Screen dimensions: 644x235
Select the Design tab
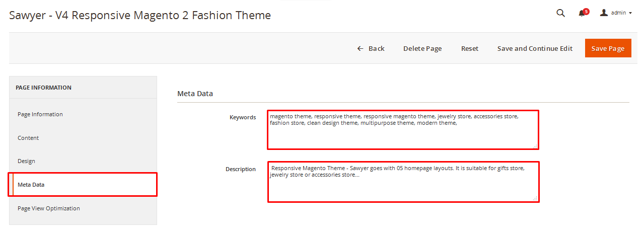click(x=26, y=161)
